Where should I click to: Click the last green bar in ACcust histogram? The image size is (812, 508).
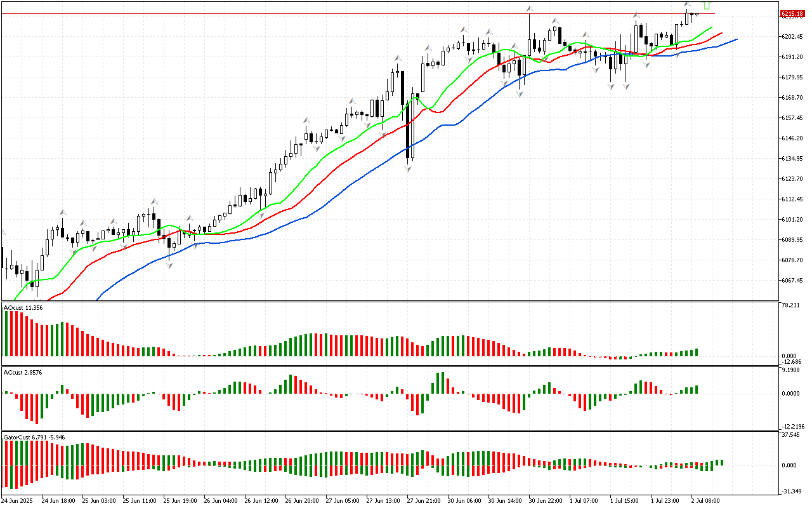[x=697, y=389]
